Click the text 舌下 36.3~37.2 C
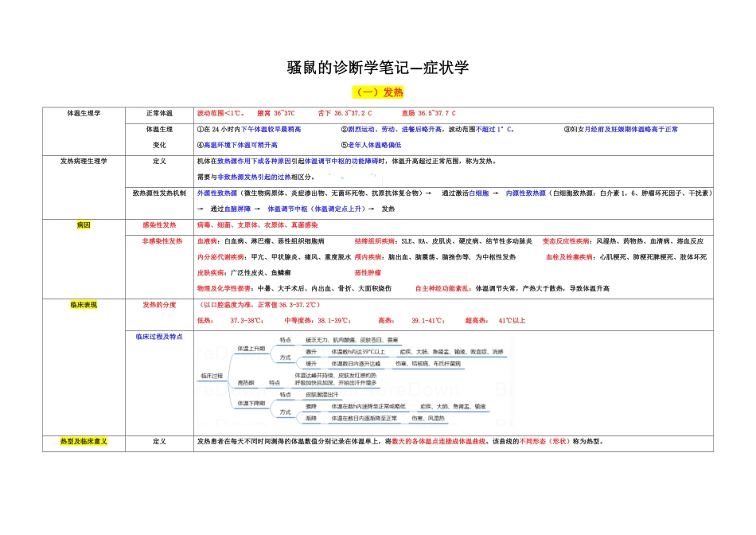Viewport: 756px width, 535px height. tap(345, 113)
